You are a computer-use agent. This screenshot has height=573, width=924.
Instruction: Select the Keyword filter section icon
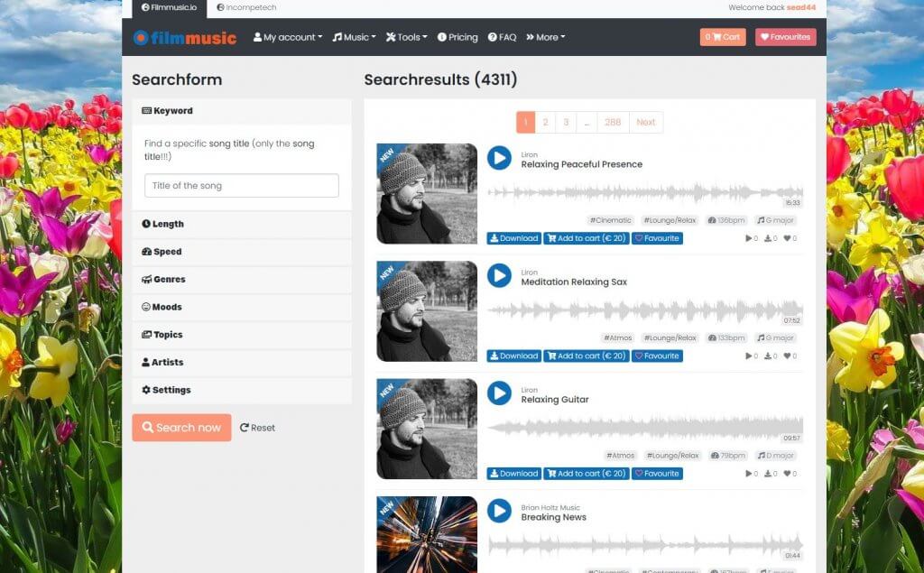(x=146, y=110)
